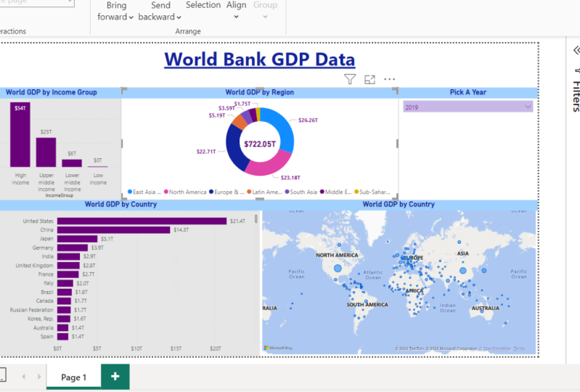The width and height of the screenshot is (580, 392).
Task: Click the North America legend item
Action: (185, 192)
